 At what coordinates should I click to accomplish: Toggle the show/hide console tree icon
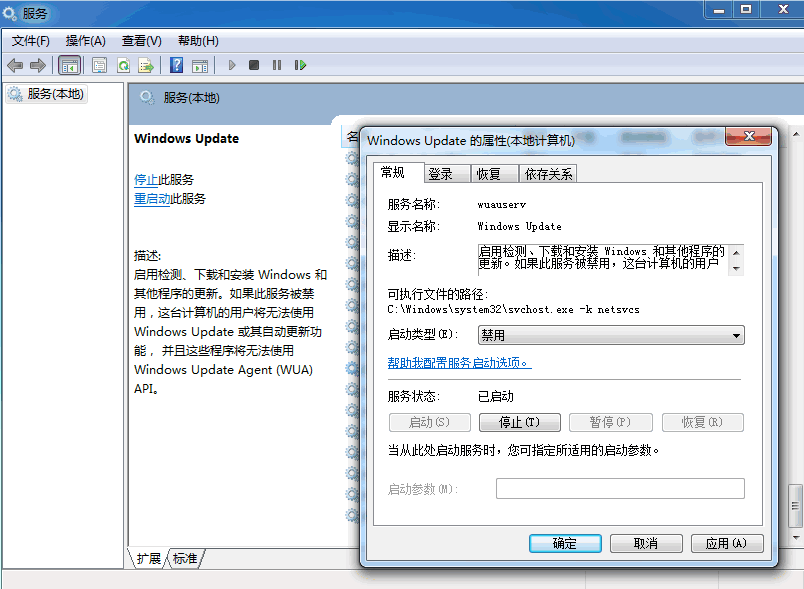[69, 65]
